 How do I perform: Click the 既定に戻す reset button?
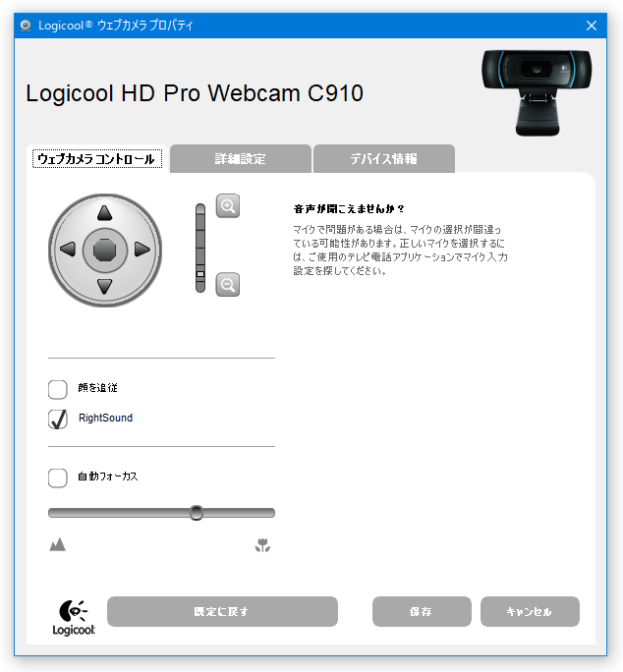pyautogui.click(x=222, y=611)
